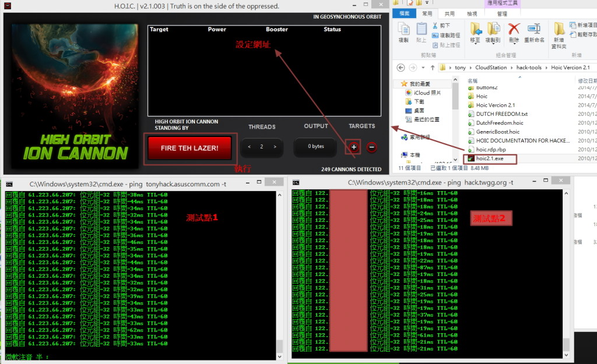Click Explorer's forward arrow button

click(413, 68)
